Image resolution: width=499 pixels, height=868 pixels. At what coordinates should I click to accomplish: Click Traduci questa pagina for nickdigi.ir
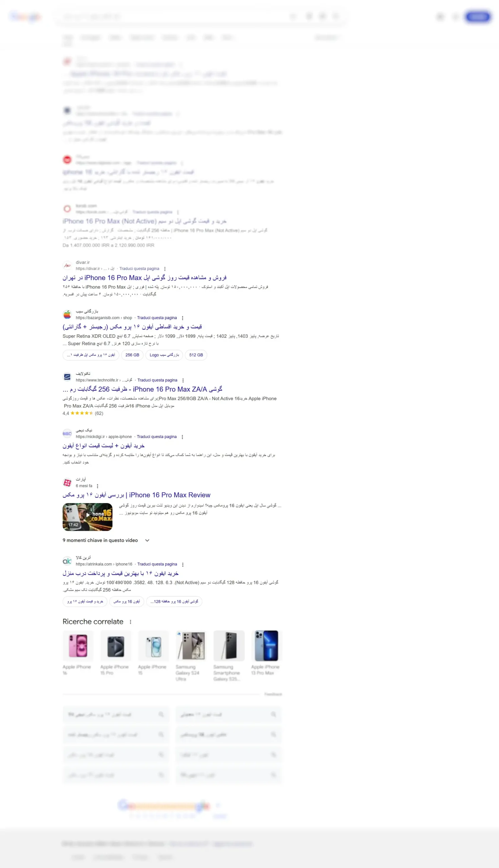click(157, 437)
